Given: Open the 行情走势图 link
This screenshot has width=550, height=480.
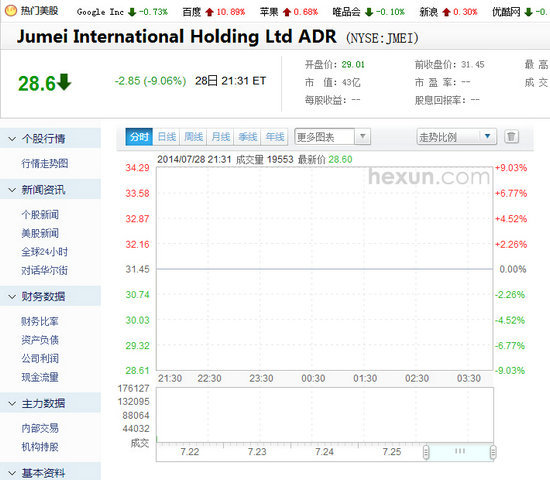Looking at the screenshot, I should (45, 164).
